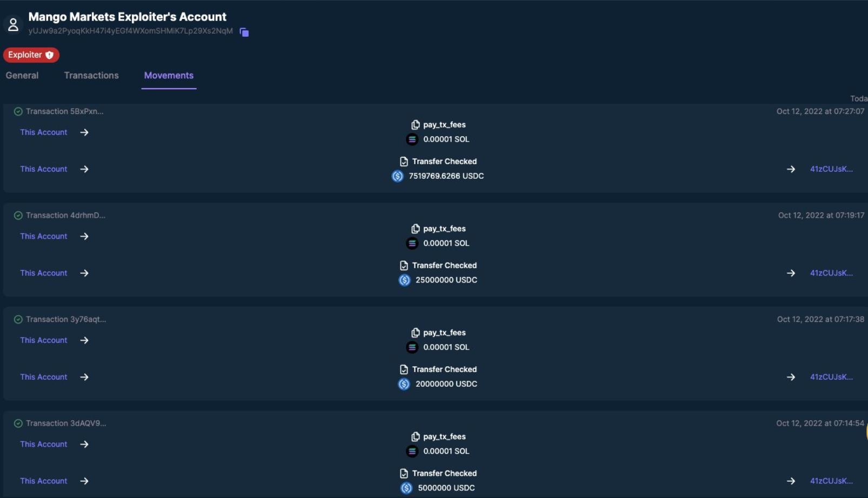This screenshot has width=868, height=498.
Task: Click the USDC coin icon beside 7519769.6266
Action: tap(397, 176)
